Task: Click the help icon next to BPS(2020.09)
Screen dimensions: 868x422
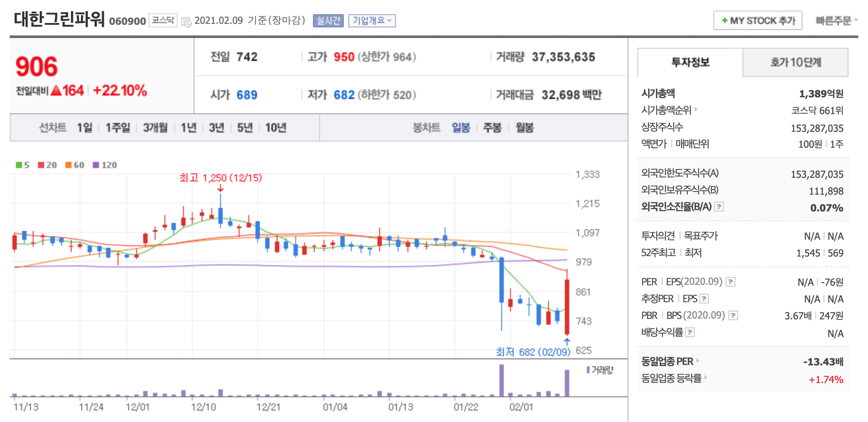Action: [733, 315]
